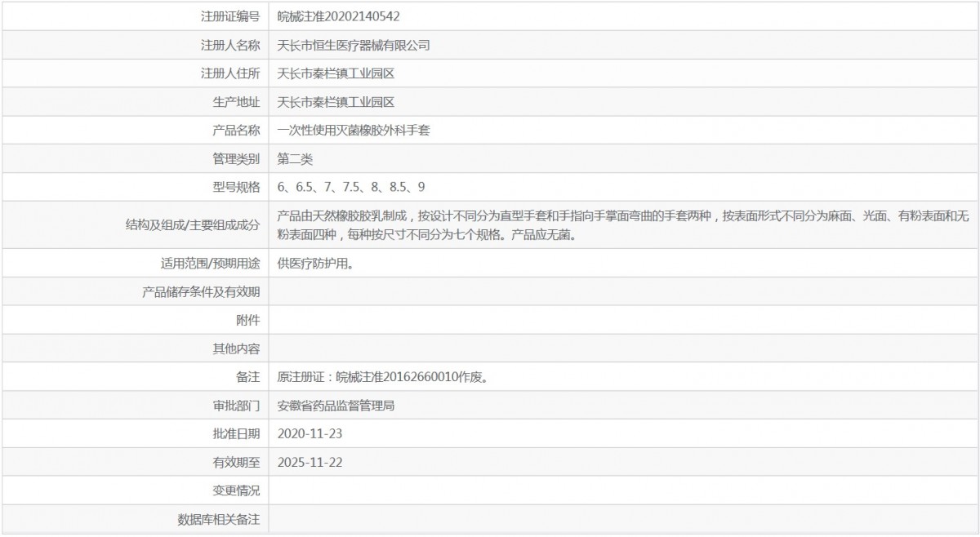
Task: Select the value 供医疗防护用。
Action: pyautogui.click(x=315, y=264)
